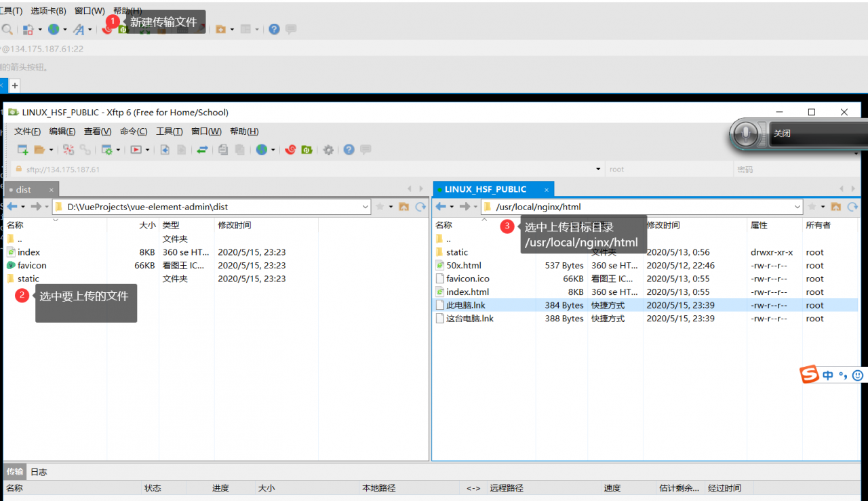Go back using the remote pane's left arrow
The width and height of the screenshot is (868, 501).
coord(441,207)
